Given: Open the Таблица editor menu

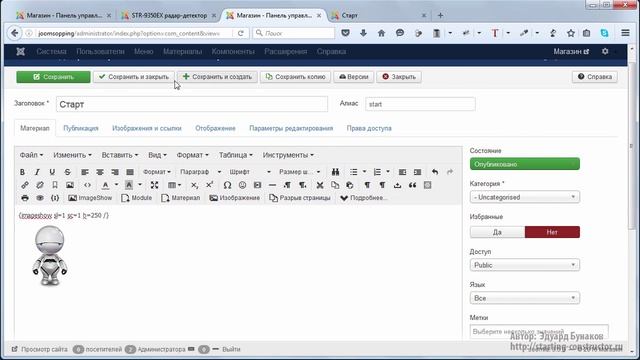Looking at the screenshot, I should pos(236,155).
